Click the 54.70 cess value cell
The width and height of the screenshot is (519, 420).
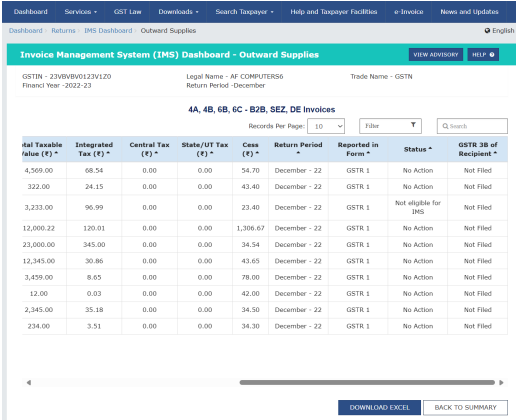pyautogui.click(x=250, y=170)
